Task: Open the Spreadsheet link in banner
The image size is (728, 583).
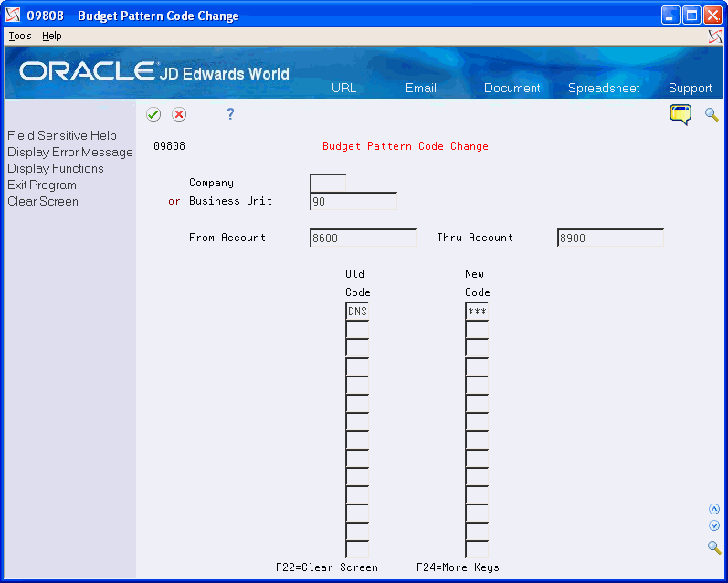Action: 604,88
